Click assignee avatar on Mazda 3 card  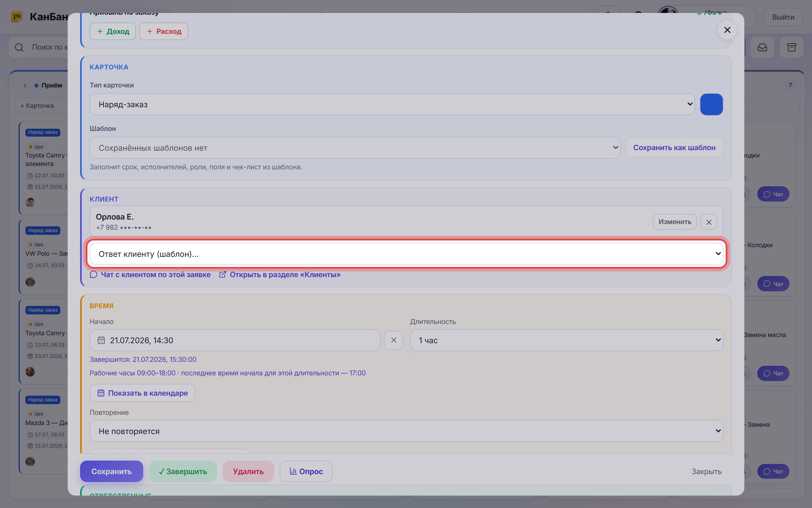30,461
